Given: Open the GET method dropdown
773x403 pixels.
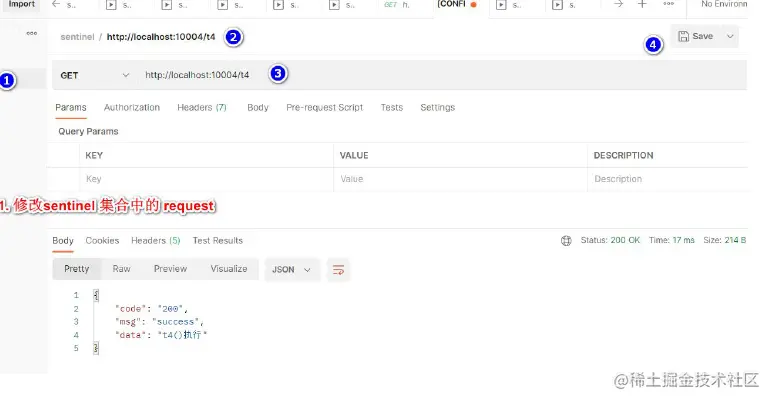Looking at the screenshot, I should (94, 75).
